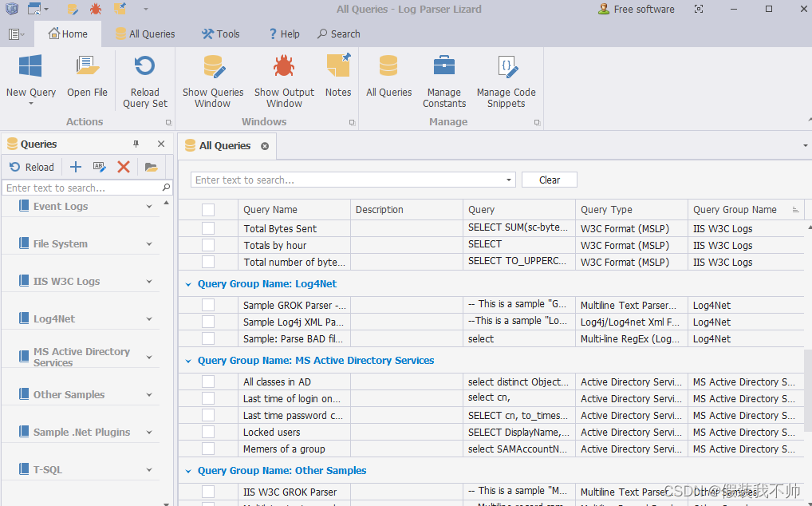Open the New Query dropdown arrow
812x506 pixels.
click(30, 104)
